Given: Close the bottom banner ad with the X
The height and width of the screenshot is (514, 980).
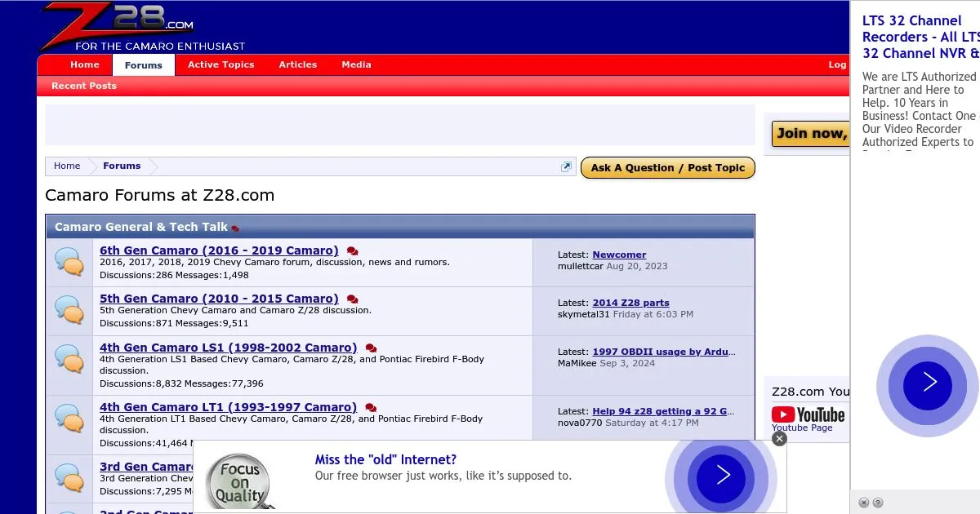Looking at the screenshot, I should tap(779, 439).
